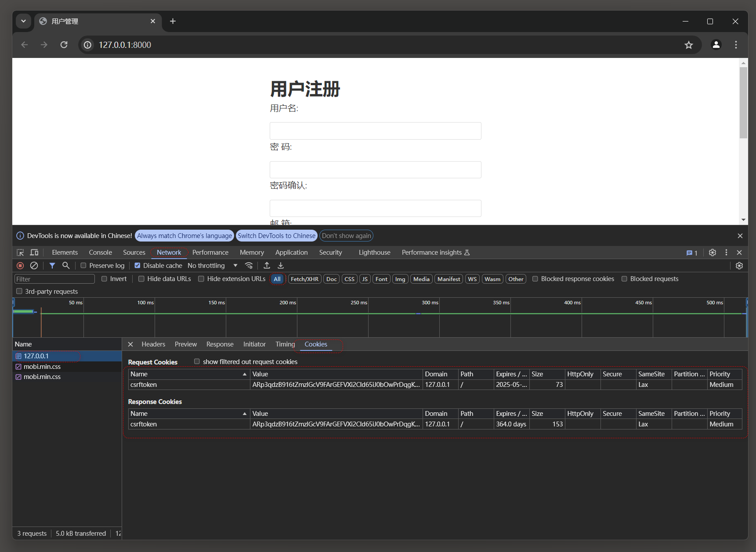Dismiss the DevTools language banner

pyautogui.click(x=740, y=236)
